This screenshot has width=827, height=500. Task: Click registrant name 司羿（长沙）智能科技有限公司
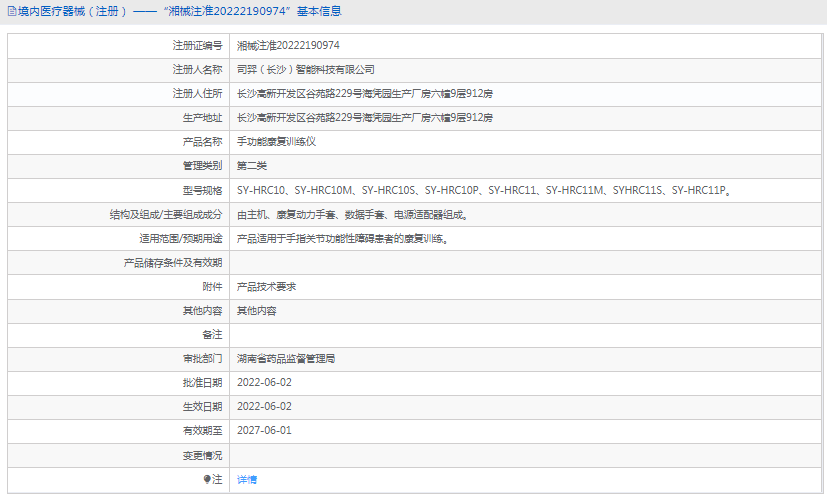point(305,70)
